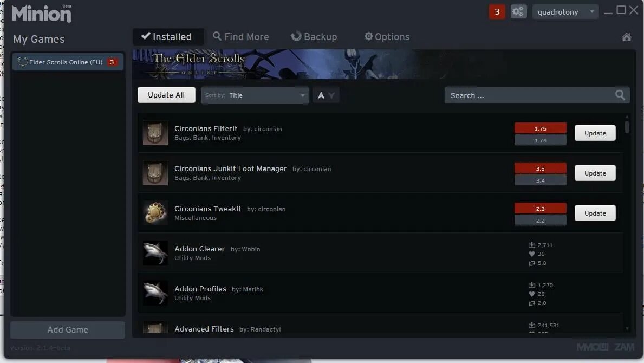This screenshot has height=363, width=644.
Task: Switch to the Options tab
Action: click(x=387, y=36)
